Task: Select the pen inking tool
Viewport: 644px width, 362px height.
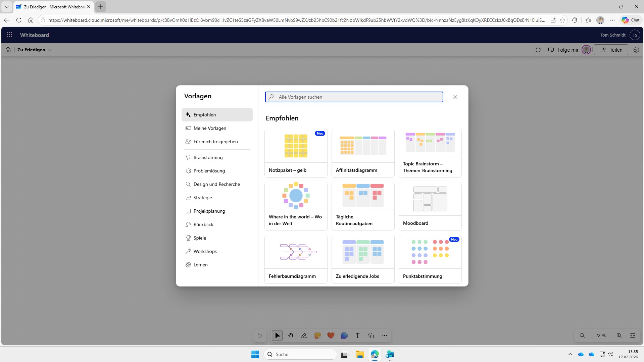Action: pyautogui.click(x=304, y=335)
